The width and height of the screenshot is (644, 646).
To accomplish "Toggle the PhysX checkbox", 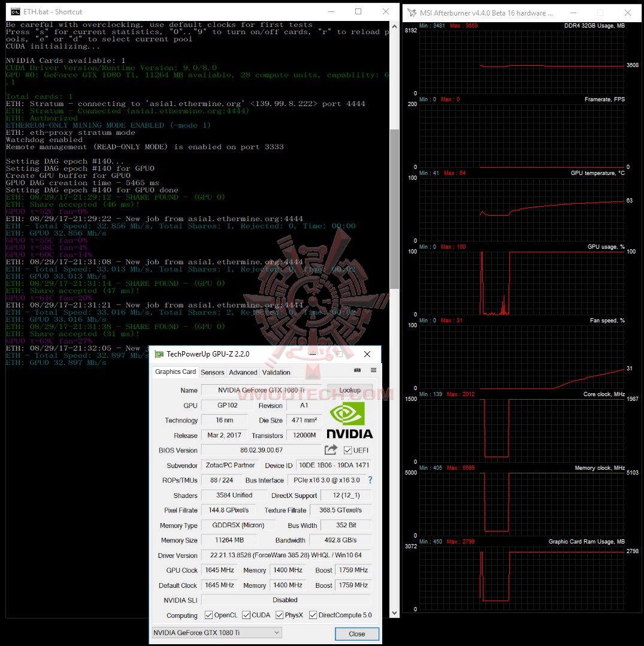I will pyautogui.click(x=280, y=615).
